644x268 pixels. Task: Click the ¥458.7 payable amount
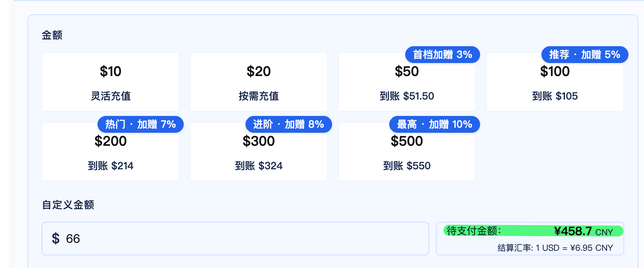pyautogui.click(x=573, y=231)
